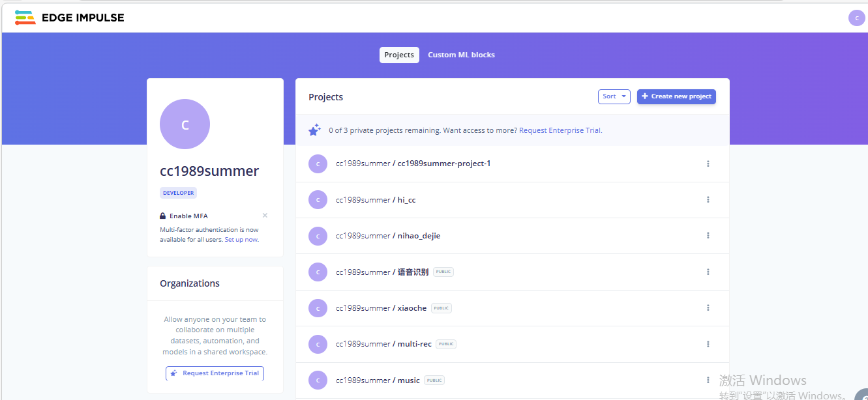
Task: Click the MFA Set up now link
Action: [241, 240]
